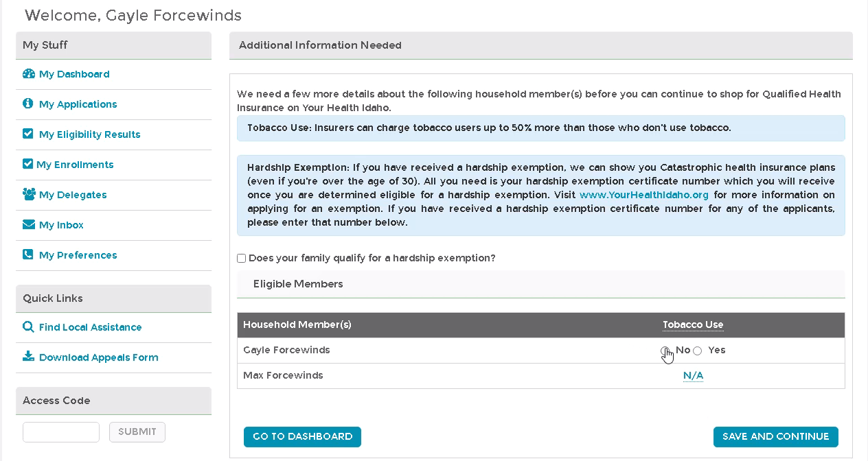Screen dimensions: 868x461
Task: Open the www.YourHealthIdaho.org link
Action: [x=643, y=196]
